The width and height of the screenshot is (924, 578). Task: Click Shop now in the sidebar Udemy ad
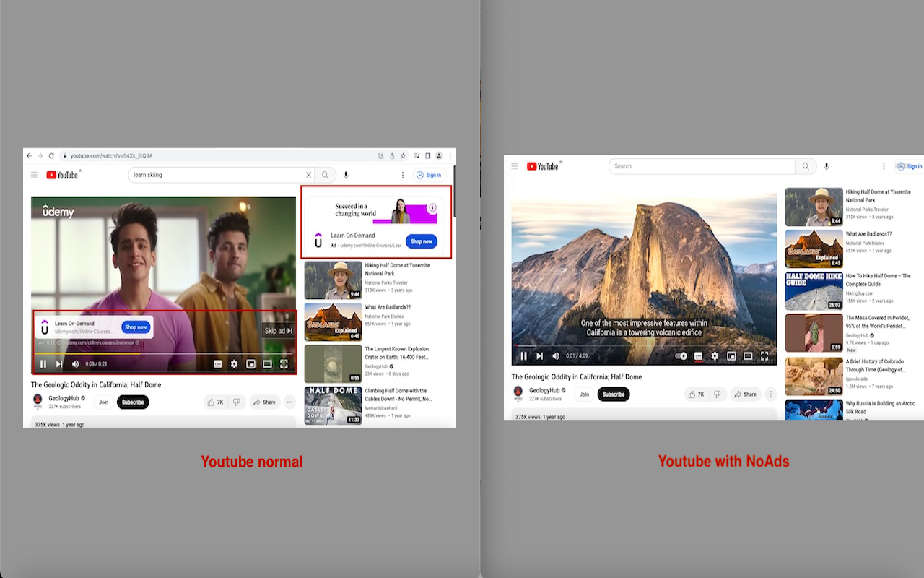pos(422,241)
